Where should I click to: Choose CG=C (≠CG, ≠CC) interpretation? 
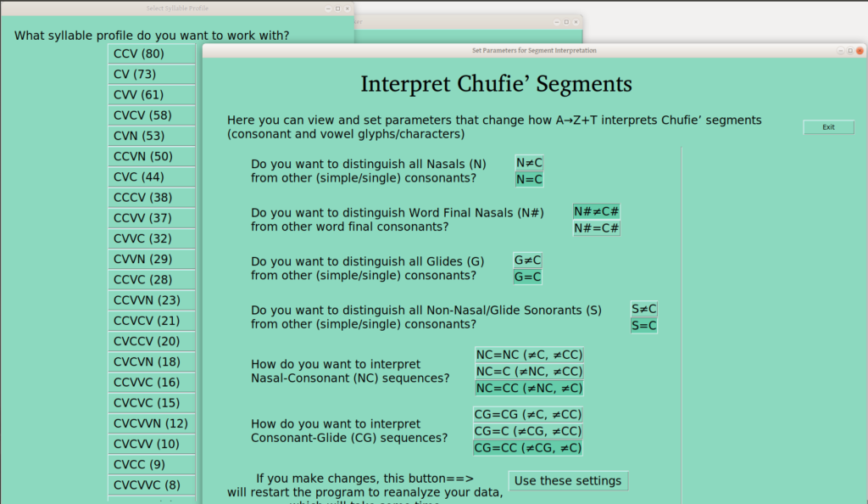pos(527,431)
